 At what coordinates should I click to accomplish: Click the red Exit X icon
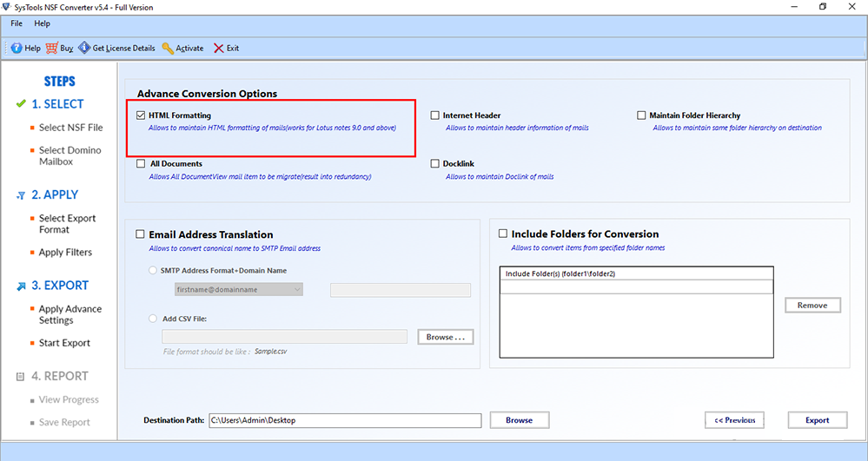click(x=218, y=49)
